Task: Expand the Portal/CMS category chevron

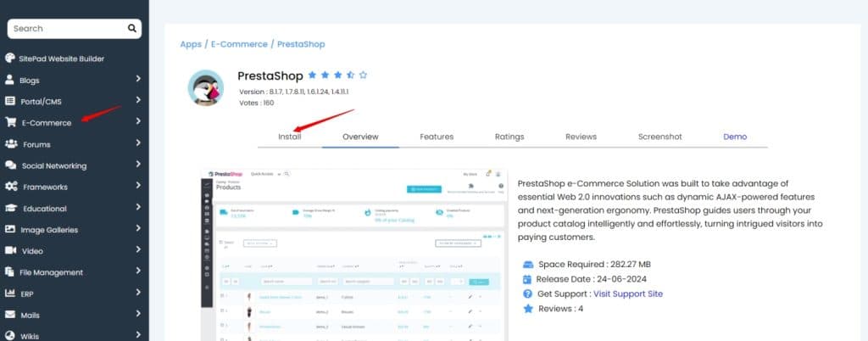Action: pyautogui.click(x=138, y=101)
